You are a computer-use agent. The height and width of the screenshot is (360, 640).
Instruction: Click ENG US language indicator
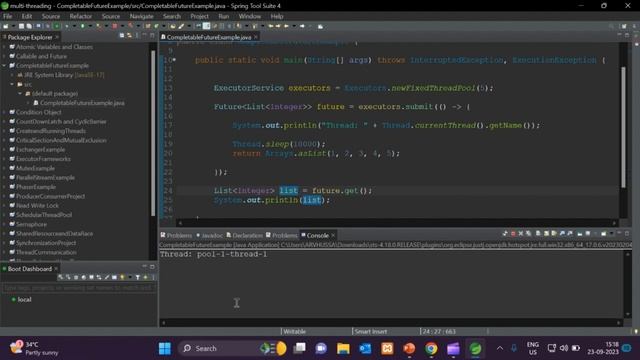pyautogui.click(x=533, y=348)
